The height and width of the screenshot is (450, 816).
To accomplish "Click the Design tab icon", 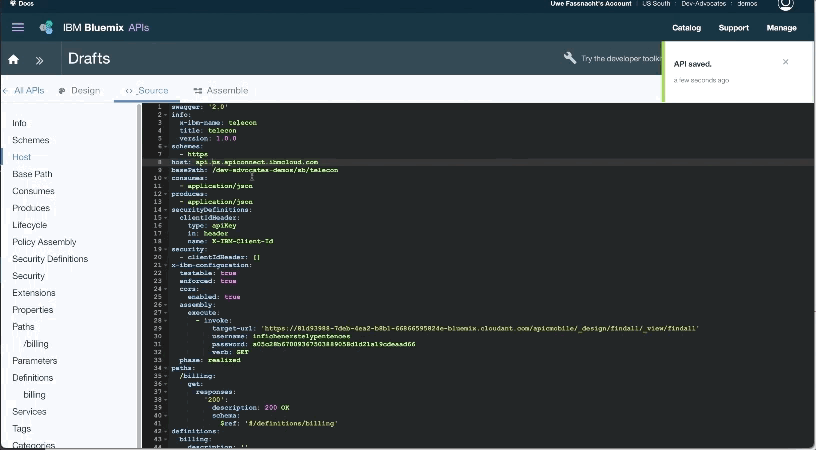I will coord(62,91).
